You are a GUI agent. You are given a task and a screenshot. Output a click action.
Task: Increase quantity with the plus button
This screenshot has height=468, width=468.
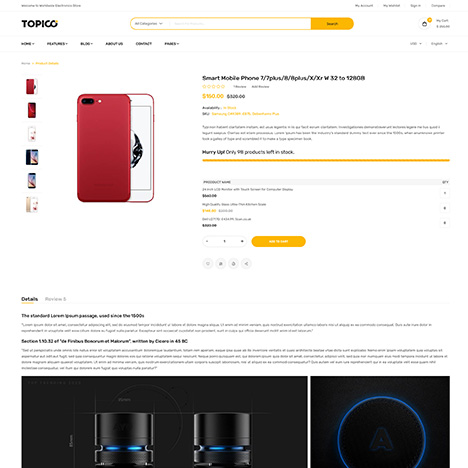(x=242, y=241)
